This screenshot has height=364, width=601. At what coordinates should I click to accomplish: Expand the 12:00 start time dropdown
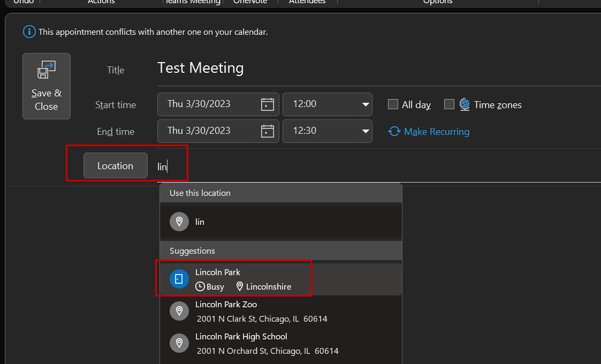point(366,104)
